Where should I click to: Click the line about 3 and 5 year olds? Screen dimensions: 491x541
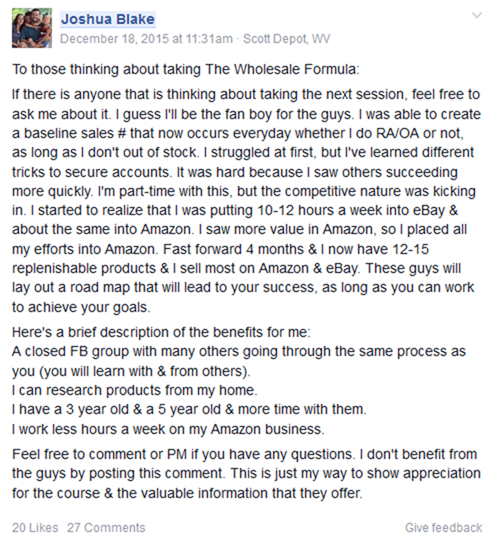point(189,409)
